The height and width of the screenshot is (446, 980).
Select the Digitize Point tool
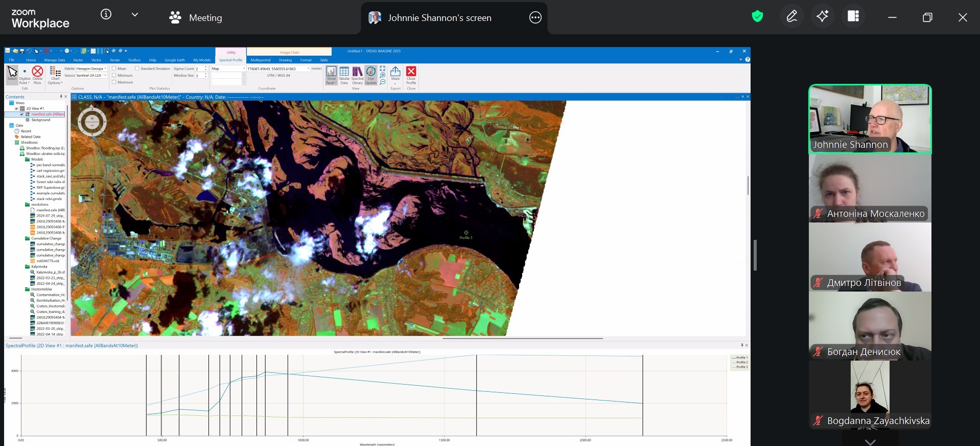[x=25, y=75]
